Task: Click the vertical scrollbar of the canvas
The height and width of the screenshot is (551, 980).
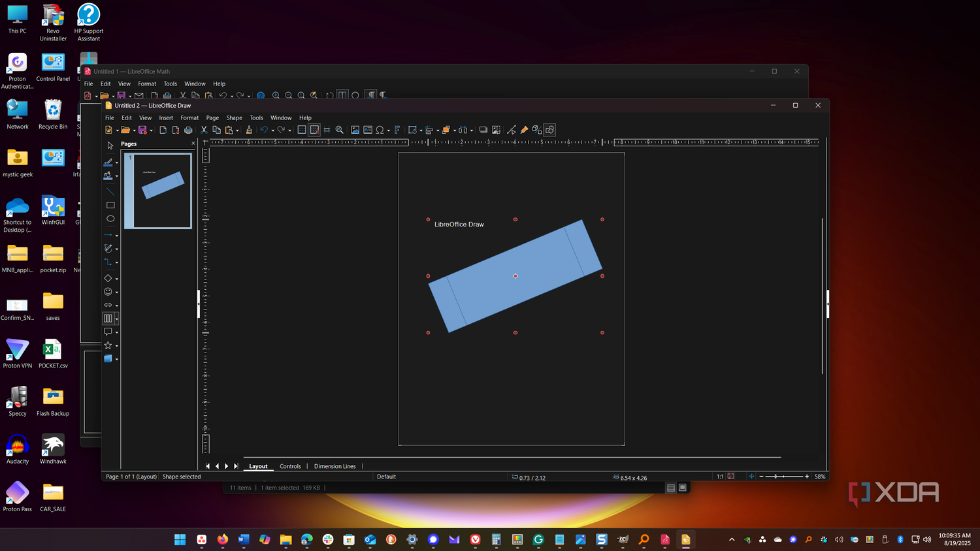Action: tap(822, 296)
